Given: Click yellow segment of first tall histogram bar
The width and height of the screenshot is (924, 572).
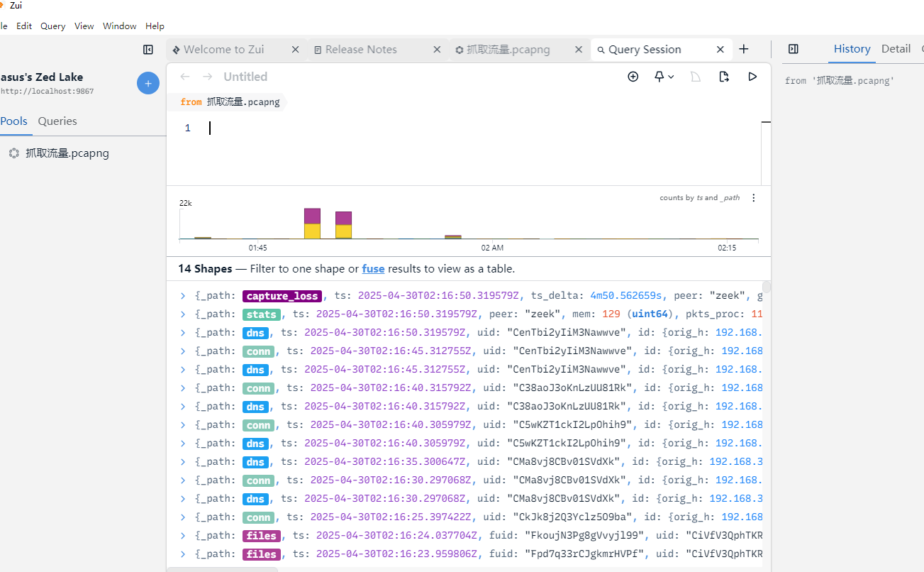Looking at the screenshot, I should click(x=312, y=231).
